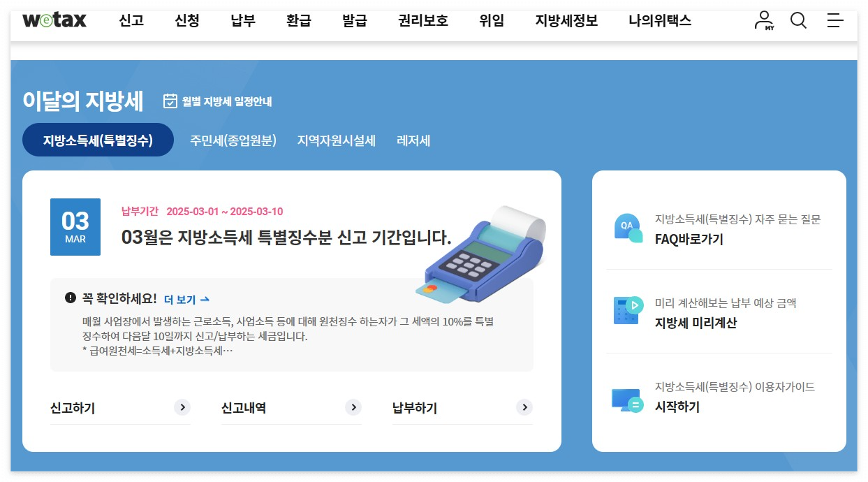Click the card terminal illustration
This screenshot has height=482, width=868.
[x=480, y=254]
